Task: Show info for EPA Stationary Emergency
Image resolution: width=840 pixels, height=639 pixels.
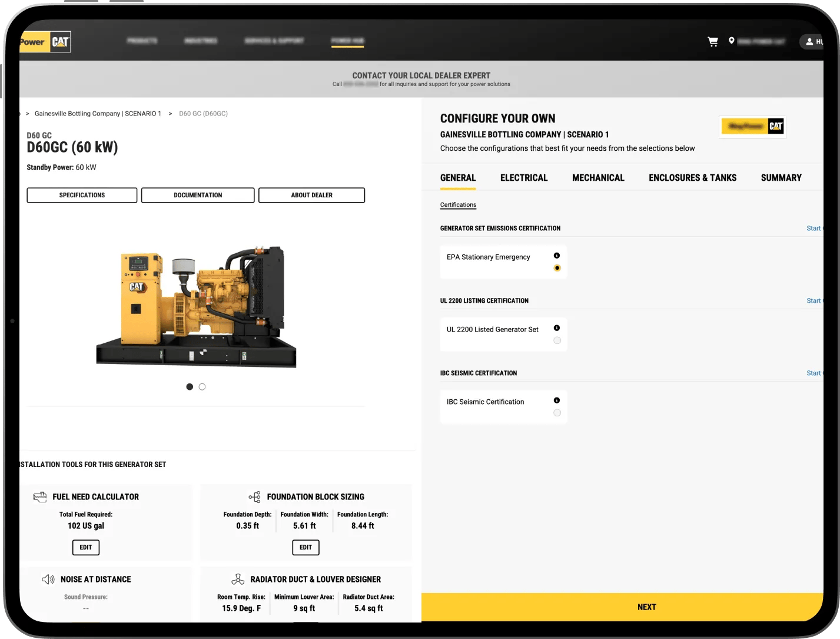Action: [557, 256]
